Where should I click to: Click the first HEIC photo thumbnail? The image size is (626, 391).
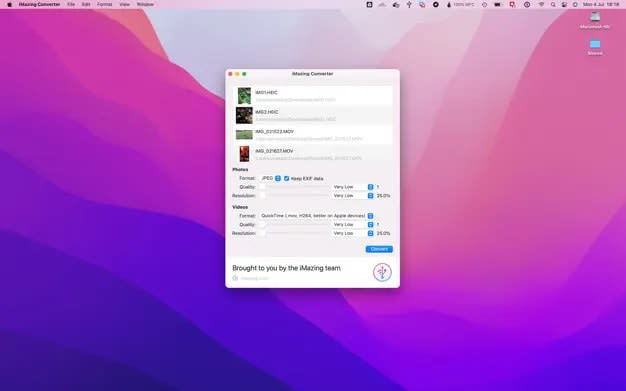pos(244,96)
